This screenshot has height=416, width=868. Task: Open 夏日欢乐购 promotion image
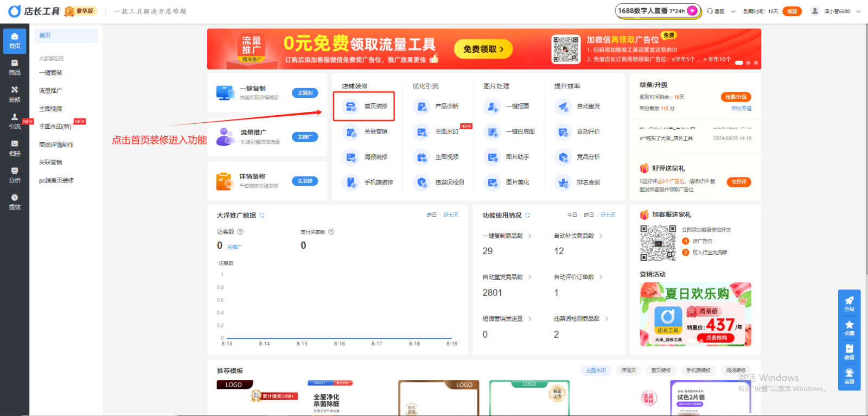click(695, 314)
